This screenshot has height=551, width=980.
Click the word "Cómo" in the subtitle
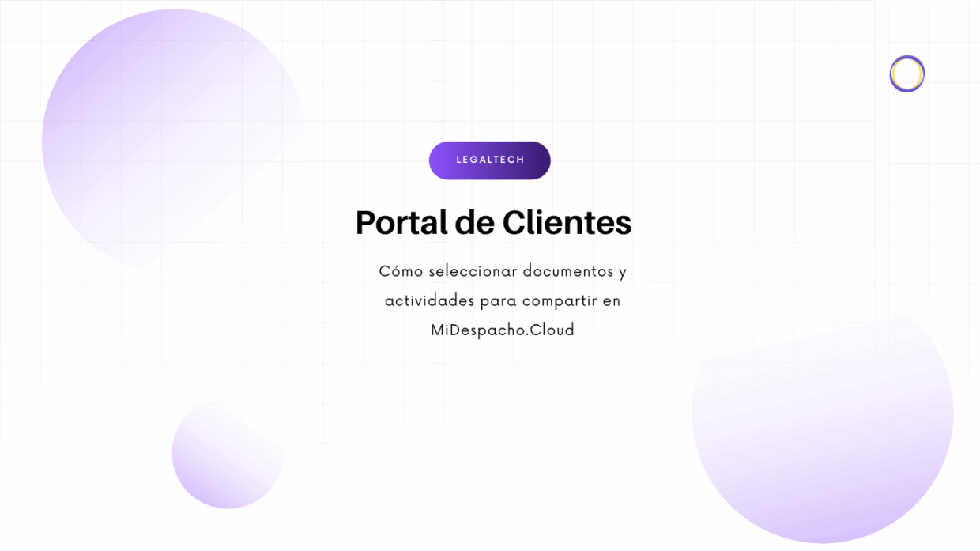pyautogui.click(x=401, y=272)
